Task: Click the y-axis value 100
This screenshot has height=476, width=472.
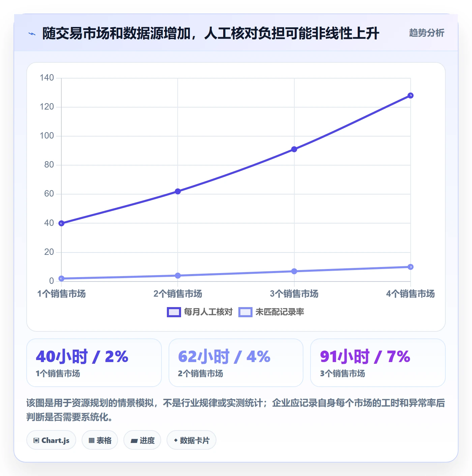Action: [x=47, y=136]
